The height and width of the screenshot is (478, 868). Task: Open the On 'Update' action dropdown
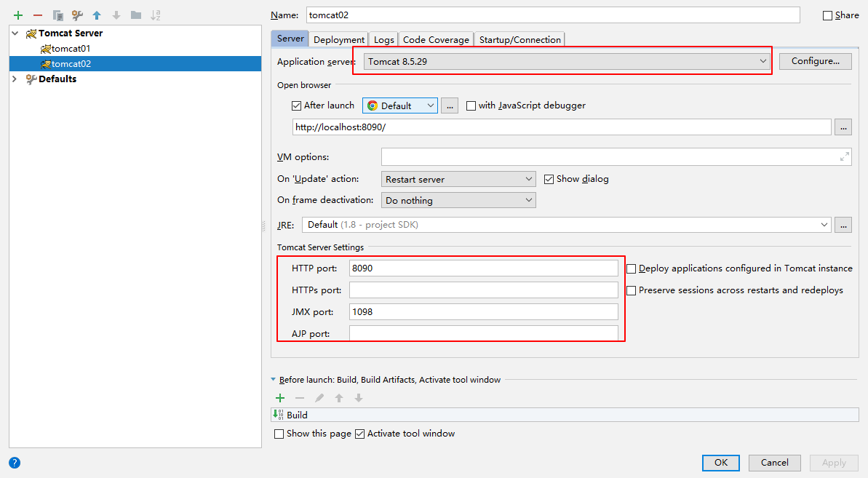pyautogui.click(x=458, y=179)
